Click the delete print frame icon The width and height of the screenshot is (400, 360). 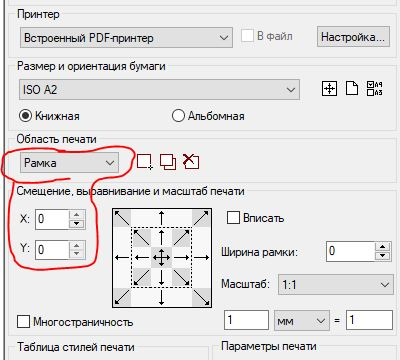pos(191,162)
